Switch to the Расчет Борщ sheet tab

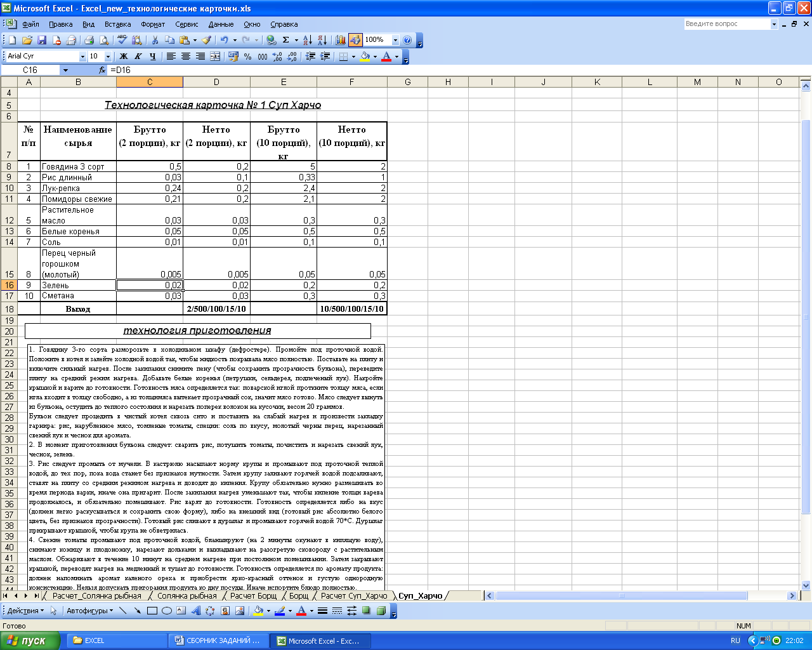tap(253, 596)
